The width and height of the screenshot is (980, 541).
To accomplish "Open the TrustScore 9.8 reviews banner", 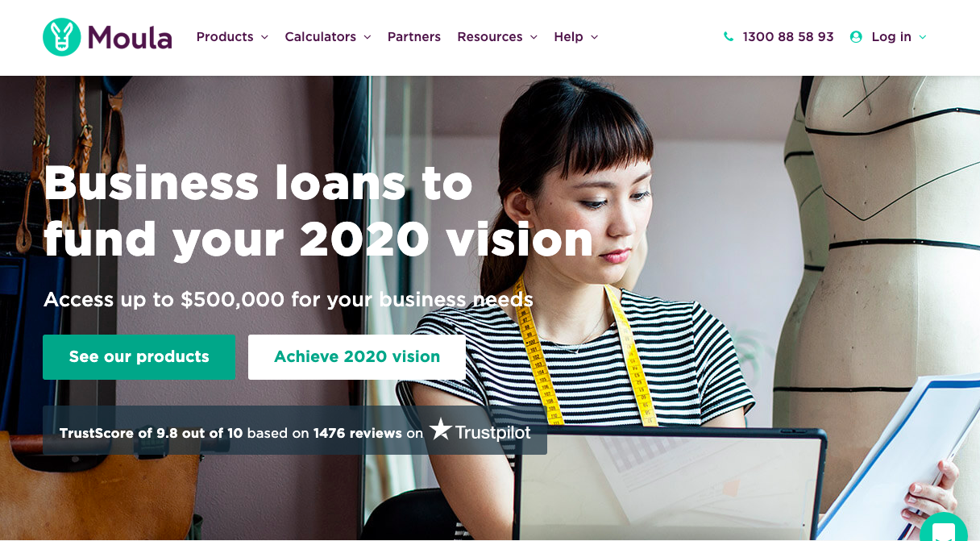I will tap(295, 431).
